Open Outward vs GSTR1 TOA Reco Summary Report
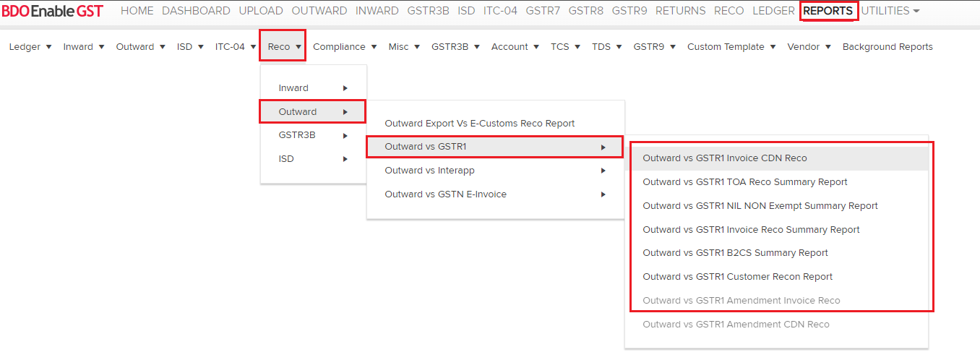980x360 pixels. pyautogui.click(x=744, y=182)
